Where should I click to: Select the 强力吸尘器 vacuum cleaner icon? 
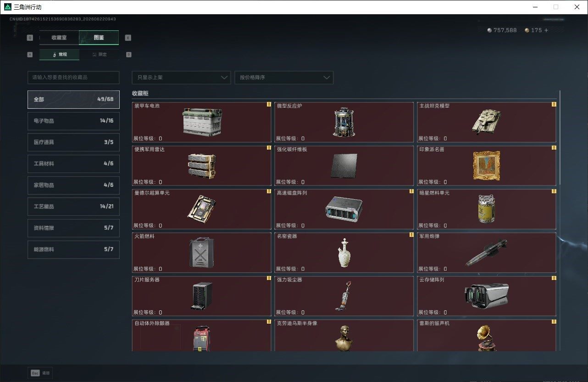[x=344, y=296]
